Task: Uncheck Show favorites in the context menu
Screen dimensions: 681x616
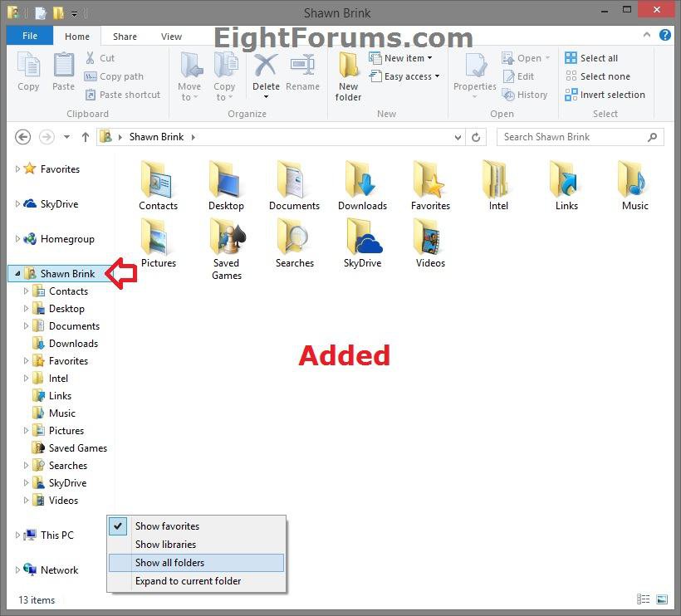Action: (167, 526)
